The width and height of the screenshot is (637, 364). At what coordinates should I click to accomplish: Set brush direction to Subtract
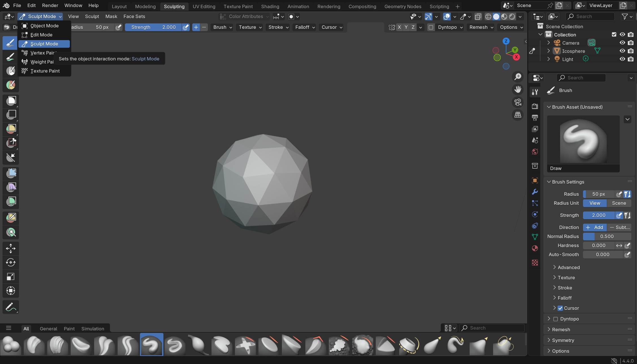(619, 227)
